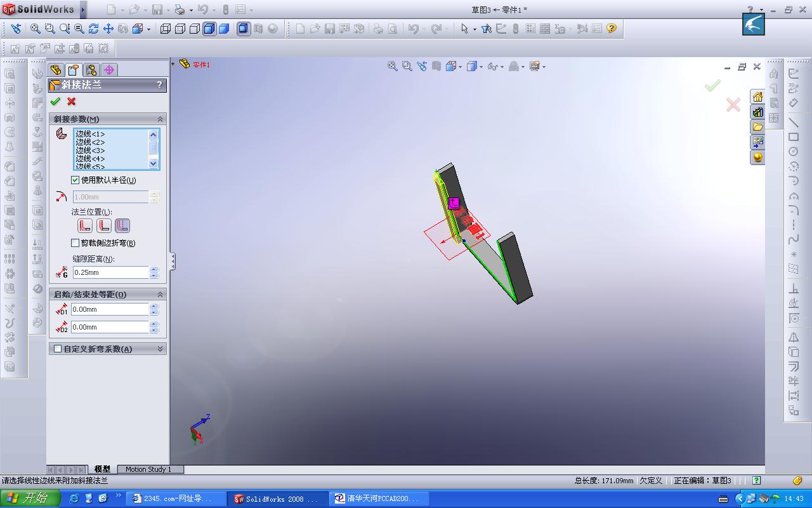The height and width of the screenshot is (508, 812).
Task: Cancel the miter flange with the red X
Action: coord(71,102)
